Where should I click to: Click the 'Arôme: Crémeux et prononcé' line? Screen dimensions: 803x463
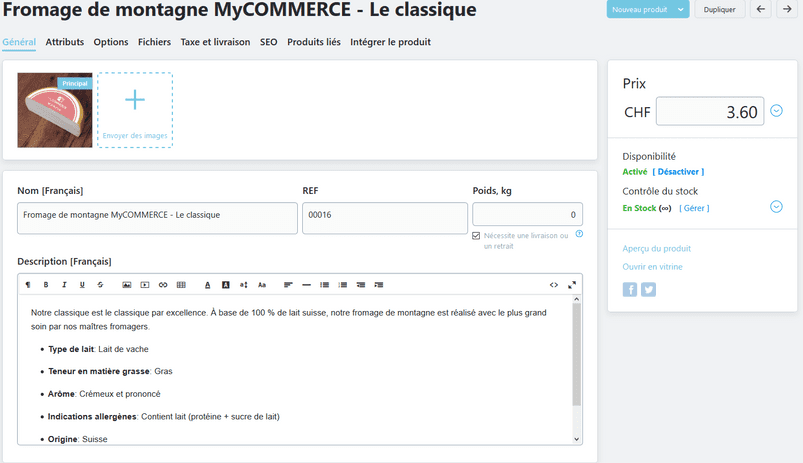(x=104, y=394)
